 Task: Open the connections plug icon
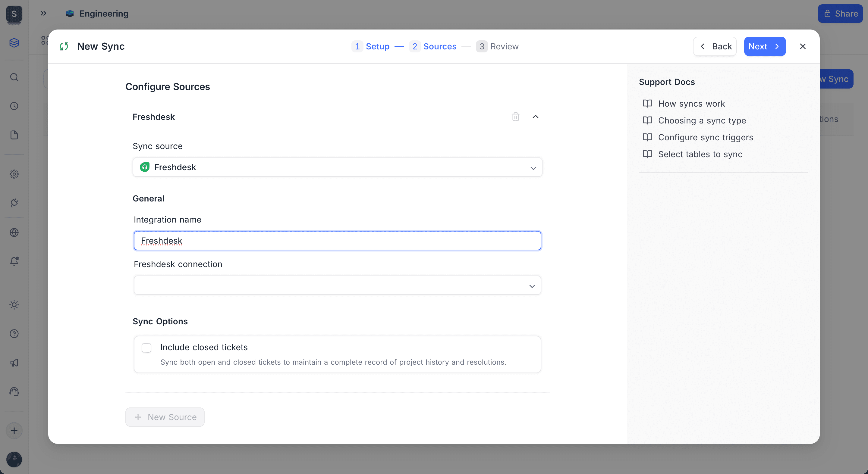[14, 202]
